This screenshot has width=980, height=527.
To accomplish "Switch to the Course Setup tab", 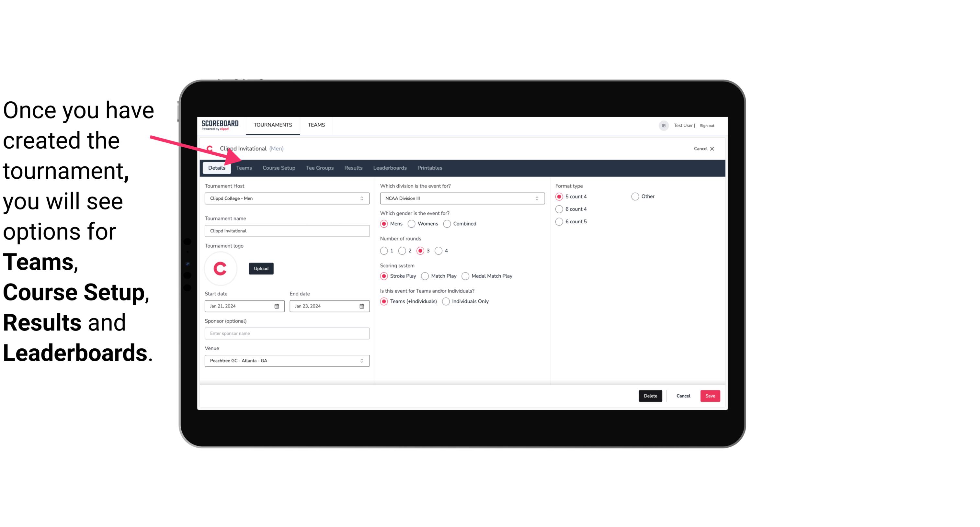I will [278, 167].
